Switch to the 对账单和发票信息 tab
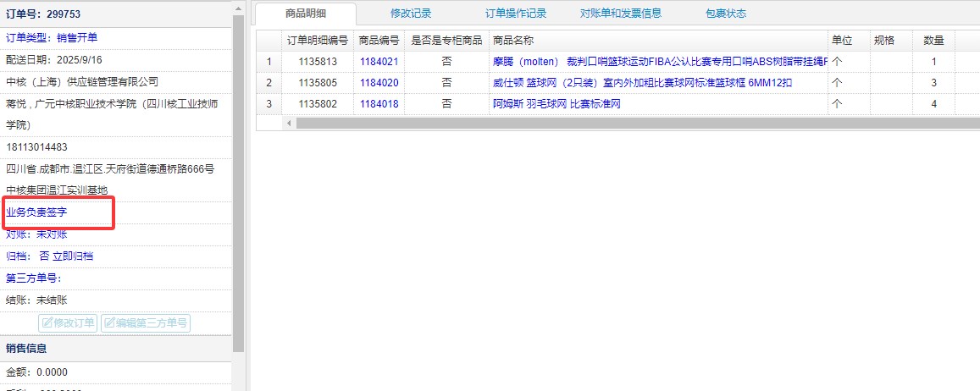 621,14
